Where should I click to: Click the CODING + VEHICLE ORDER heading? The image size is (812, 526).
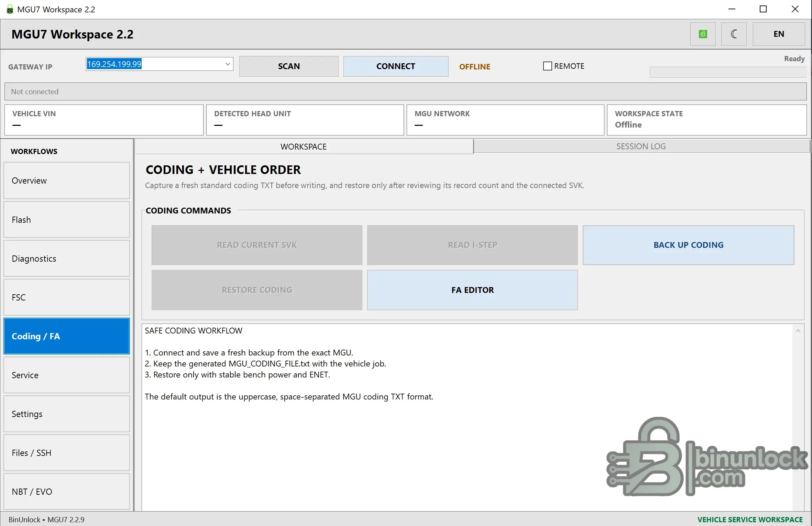(223, 170)
